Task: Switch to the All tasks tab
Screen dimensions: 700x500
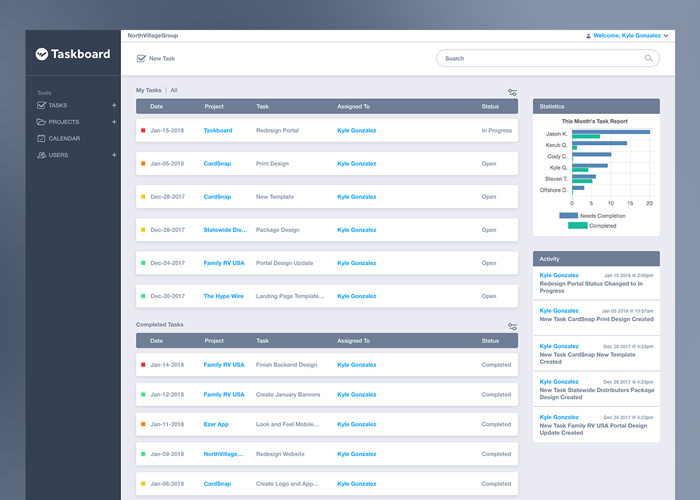Action: 174,90
